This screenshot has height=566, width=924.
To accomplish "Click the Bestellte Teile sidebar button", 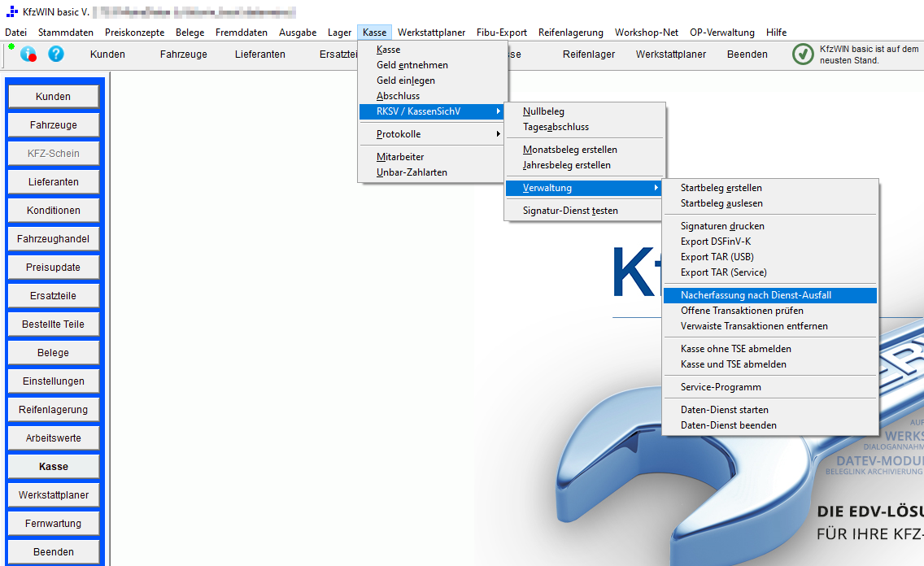I will click(53, 324).
